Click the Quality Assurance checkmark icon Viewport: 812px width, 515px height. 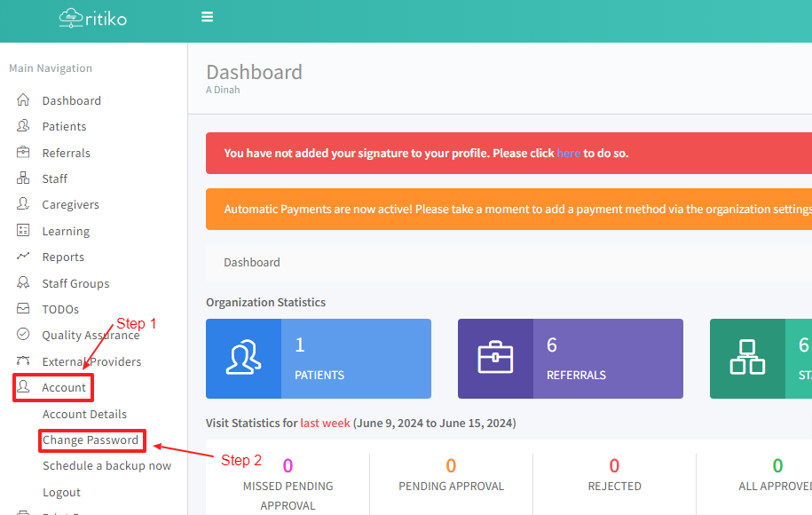(x=24, y=335)
